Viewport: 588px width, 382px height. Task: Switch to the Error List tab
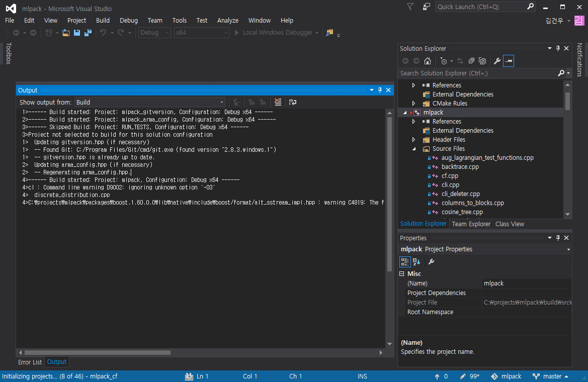[30, 362]
